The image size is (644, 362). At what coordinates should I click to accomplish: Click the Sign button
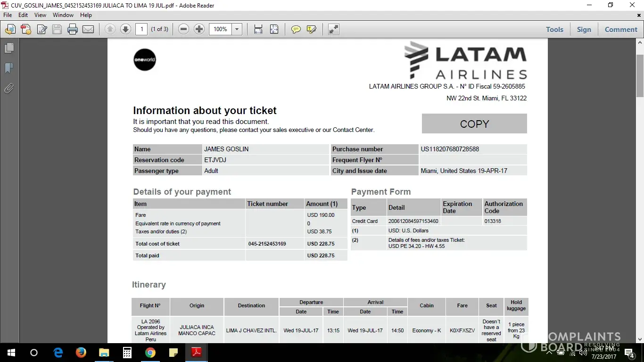point(584,29)
